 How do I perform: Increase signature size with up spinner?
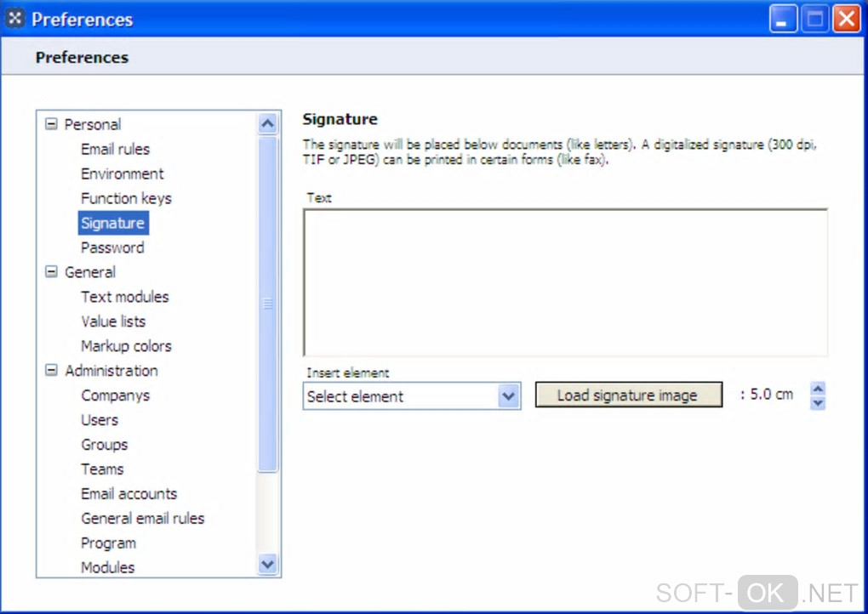[818, 389]
